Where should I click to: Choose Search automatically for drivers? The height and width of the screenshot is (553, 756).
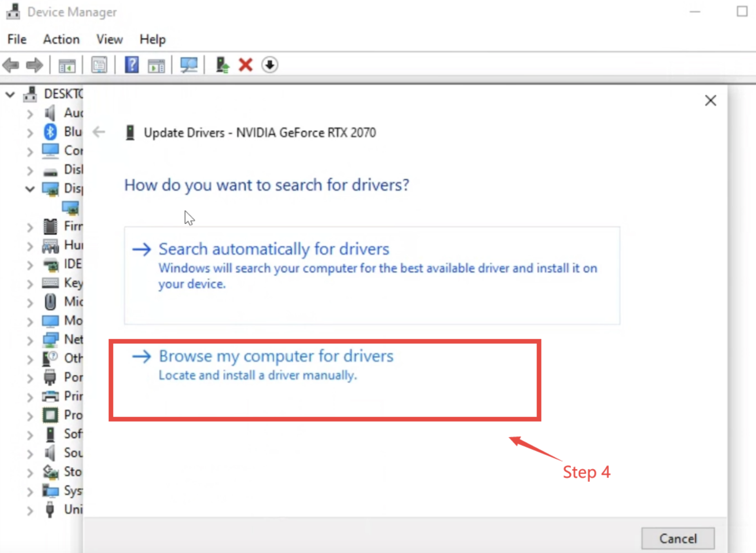372,275
